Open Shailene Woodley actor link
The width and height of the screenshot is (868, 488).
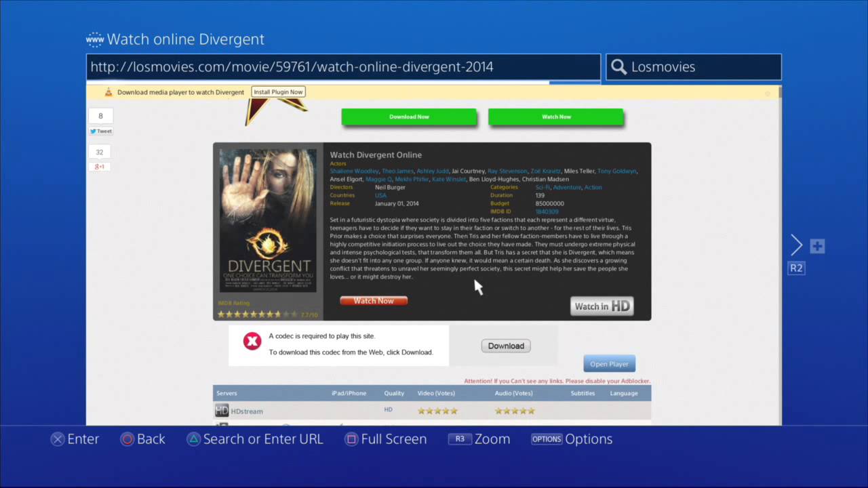pos(354,171)
